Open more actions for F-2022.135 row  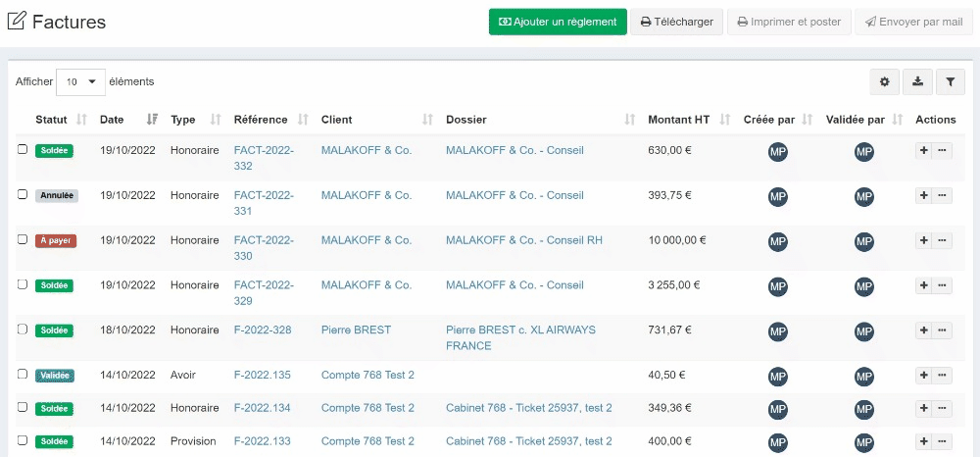[942, 376]
